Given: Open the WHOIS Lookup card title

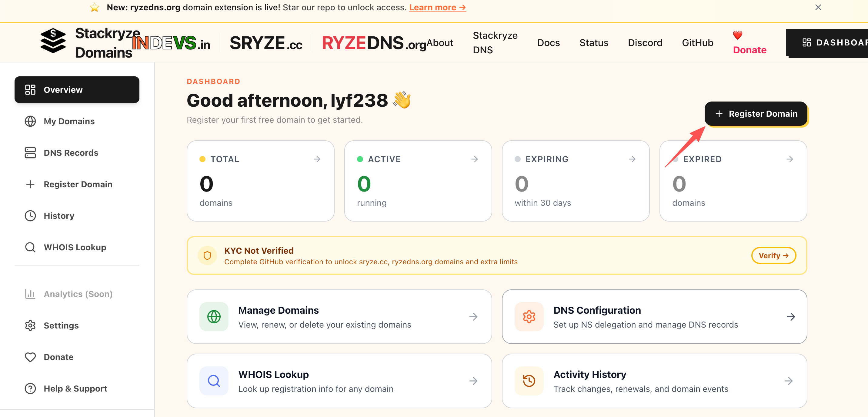Looking at the screenshot, I should pos(273,375).
